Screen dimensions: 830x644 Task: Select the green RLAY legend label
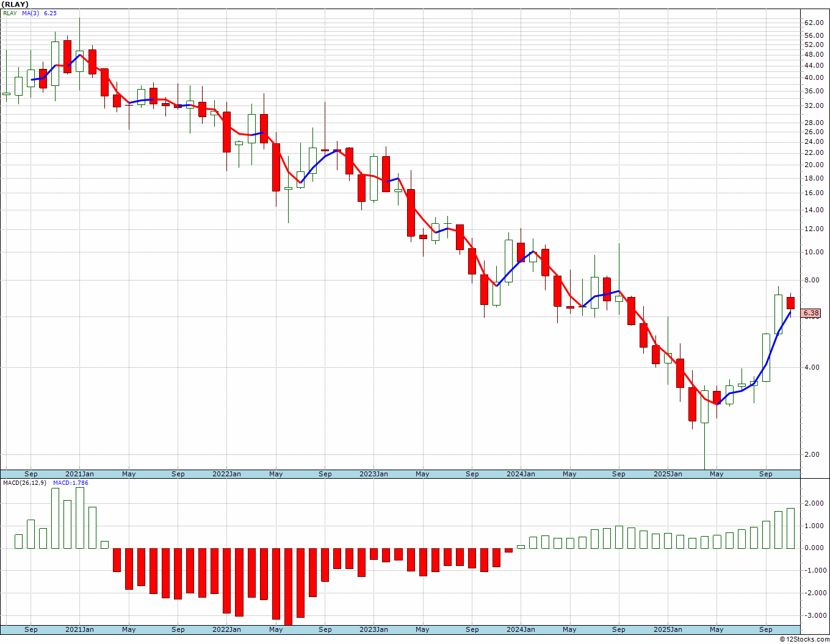click(x=10, y=13)
